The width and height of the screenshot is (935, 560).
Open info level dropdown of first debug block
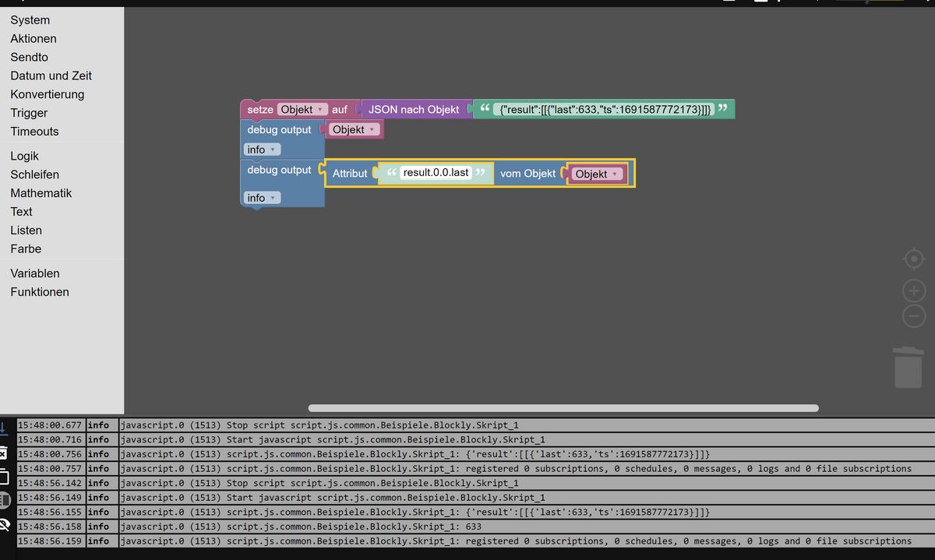click(x=262, y=150)
